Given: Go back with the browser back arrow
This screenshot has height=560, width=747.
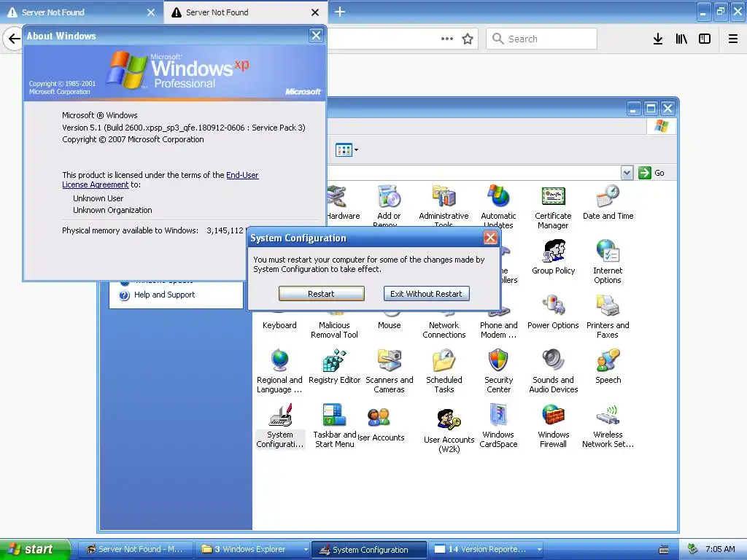Looking at the screenshot, I should click(14, 39).
